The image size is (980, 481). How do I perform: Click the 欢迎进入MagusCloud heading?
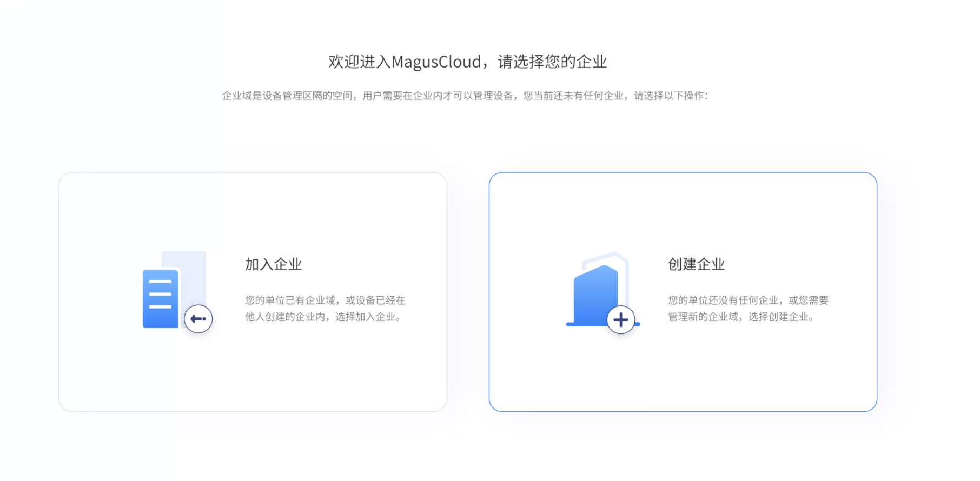coord(468,62)
